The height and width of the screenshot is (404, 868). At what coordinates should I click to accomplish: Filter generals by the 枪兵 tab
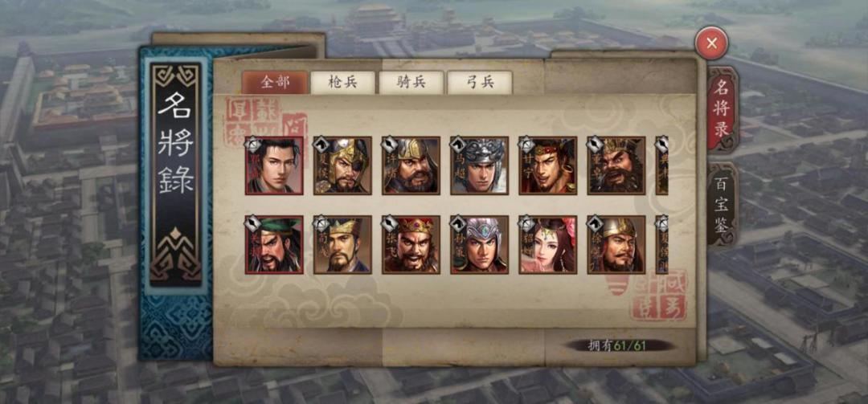343,83
